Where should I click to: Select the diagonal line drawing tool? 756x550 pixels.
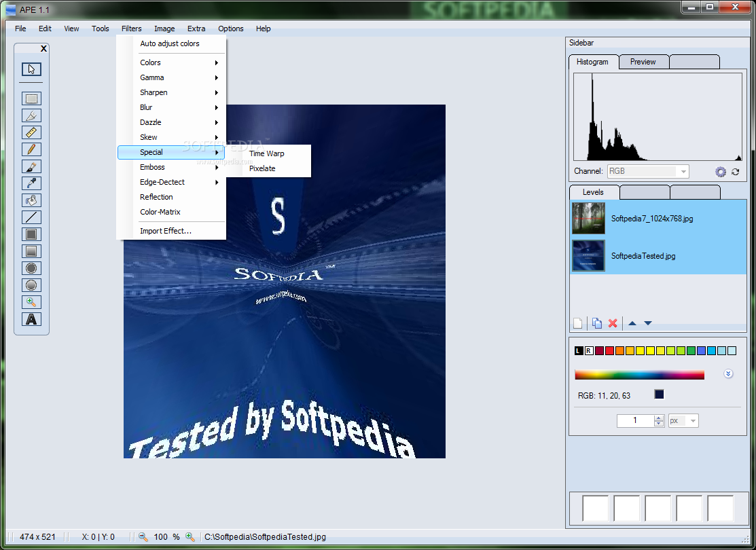(31, 217)
